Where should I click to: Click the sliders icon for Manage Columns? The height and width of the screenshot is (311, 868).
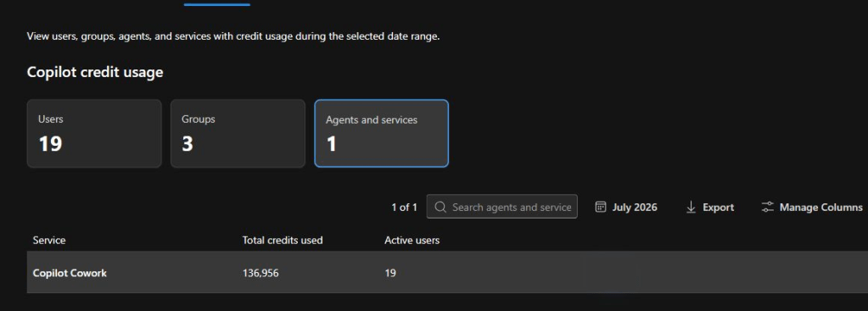(x=767, y=207)
